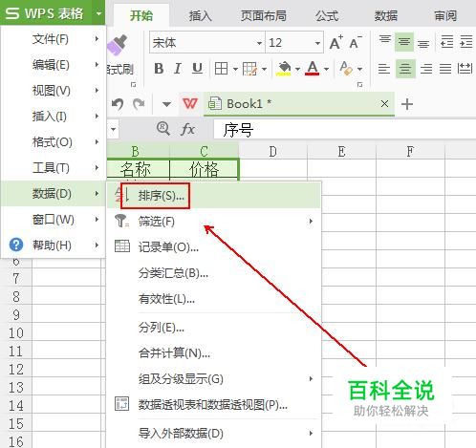This screenshot has height=448, width=476.
Task: Justify text alignment icon
Action: pyautogui.click(x=445, y=69)
